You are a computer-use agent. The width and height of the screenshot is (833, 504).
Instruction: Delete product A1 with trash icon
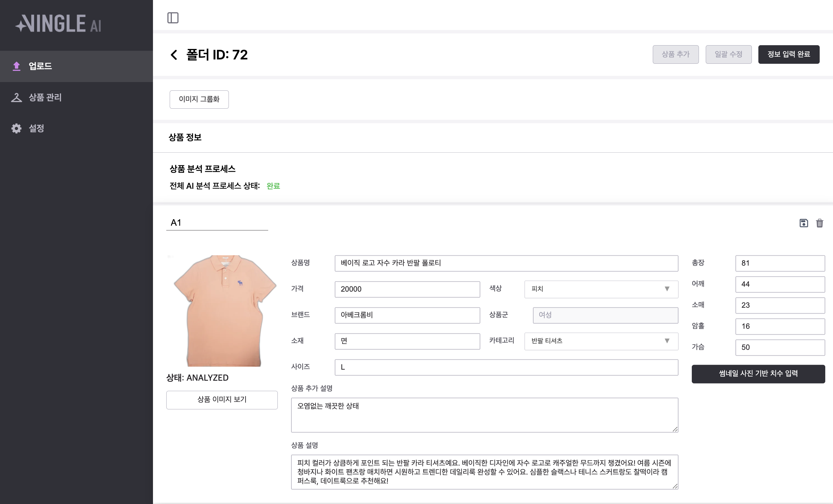click(x=819, y=223)
